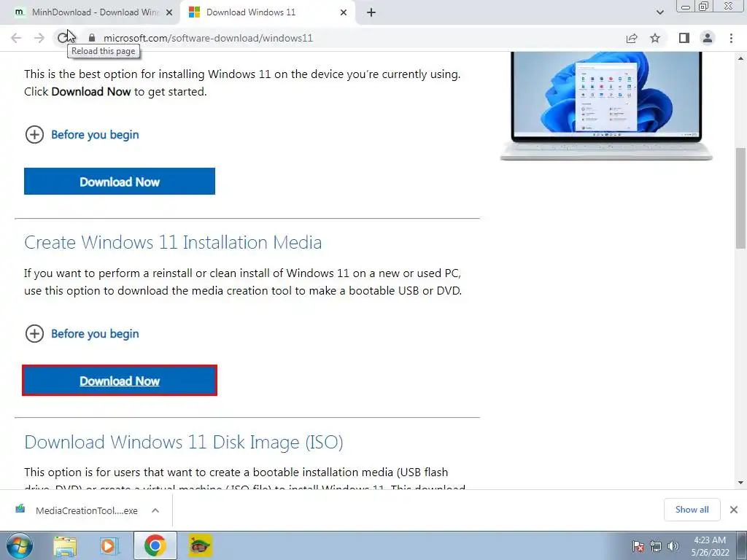747x560 pixels.
Task: Click the first Download Now button
Action: 120,182
